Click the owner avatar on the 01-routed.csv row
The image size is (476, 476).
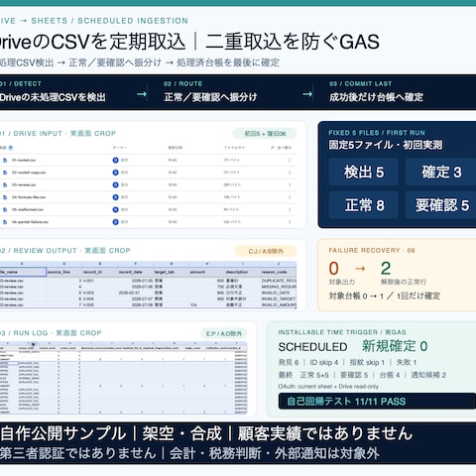tap(115, 160)
